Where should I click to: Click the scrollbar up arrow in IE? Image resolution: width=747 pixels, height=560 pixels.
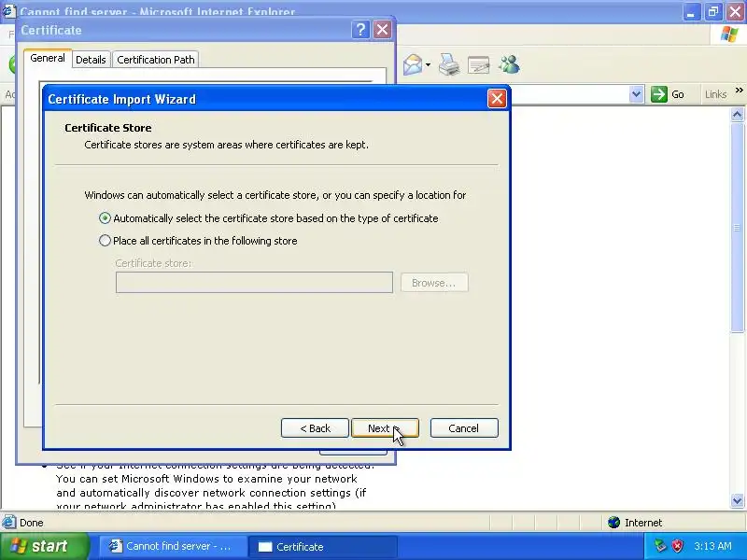737,114
